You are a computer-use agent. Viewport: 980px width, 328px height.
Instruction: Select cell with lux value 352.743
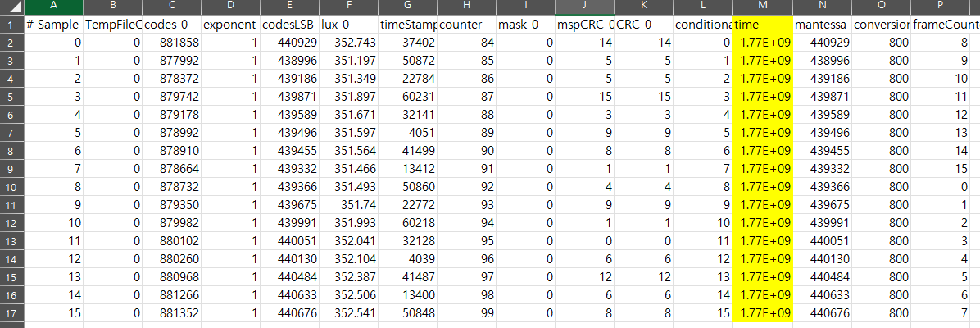click(348, 43)
